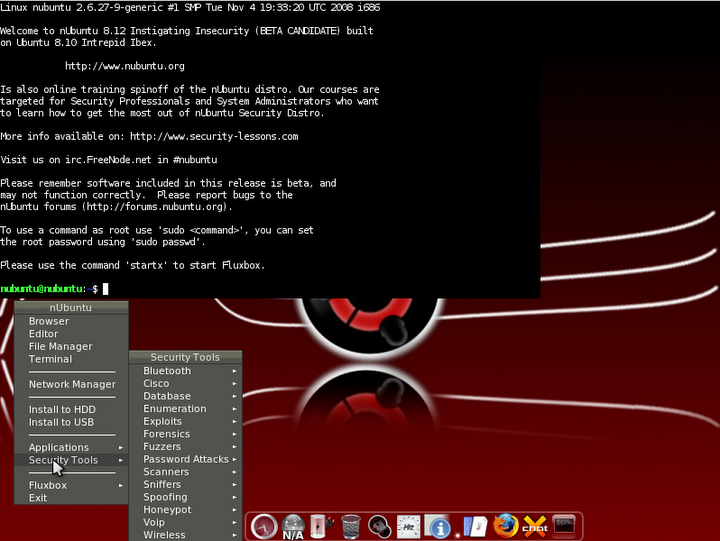Open the network N/A status icon
This screenshot has height=541, width=720.
pyautogui.click(x=293, y=526)
